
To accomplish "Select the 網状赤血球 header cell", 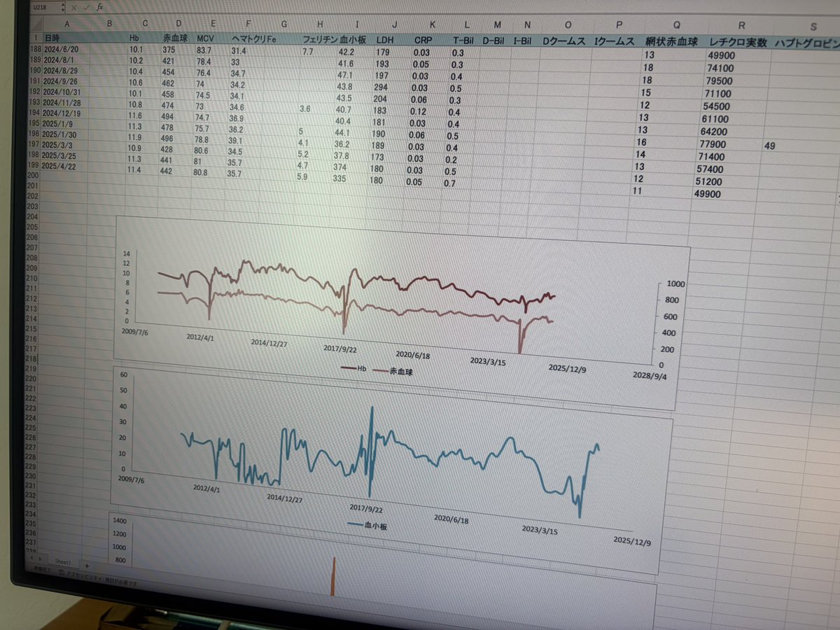I will tap(673, 42).
